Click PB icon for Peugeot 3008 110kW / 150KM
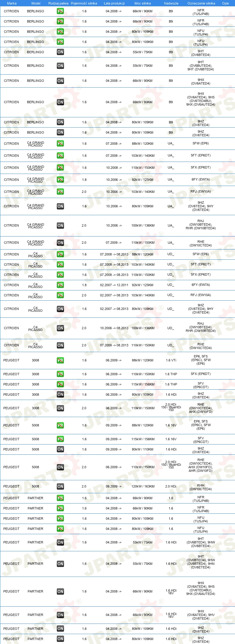The height and width of the screenshot is (644, 235). pyautogui.click(x=60, y=374)
